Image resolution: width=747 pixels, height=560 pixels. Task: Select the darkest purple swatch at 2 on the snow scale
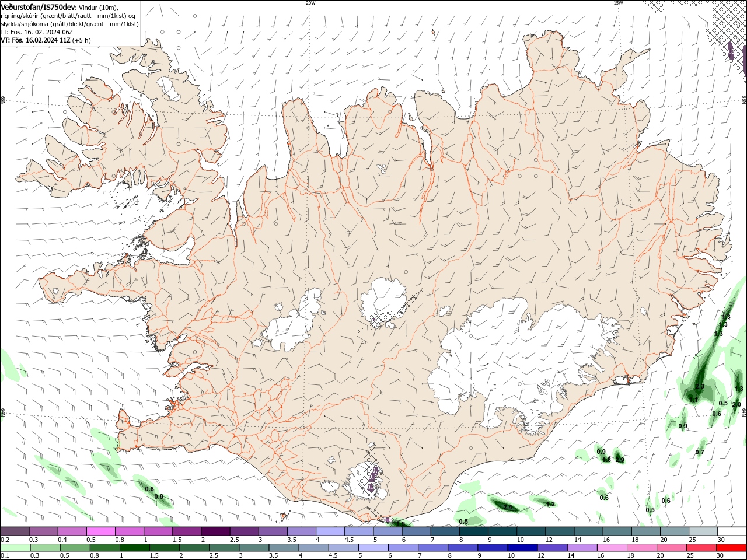point(215,531)
